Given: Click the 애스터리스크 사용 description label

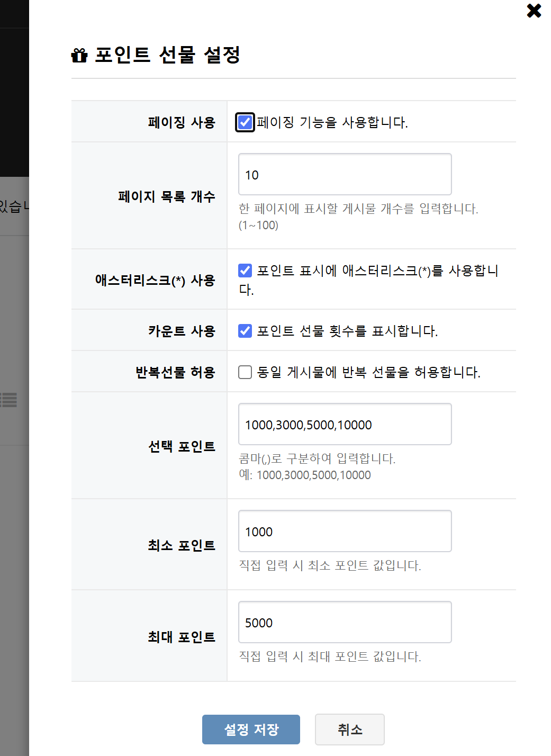Looking at the screenshot, I should 368,280.
